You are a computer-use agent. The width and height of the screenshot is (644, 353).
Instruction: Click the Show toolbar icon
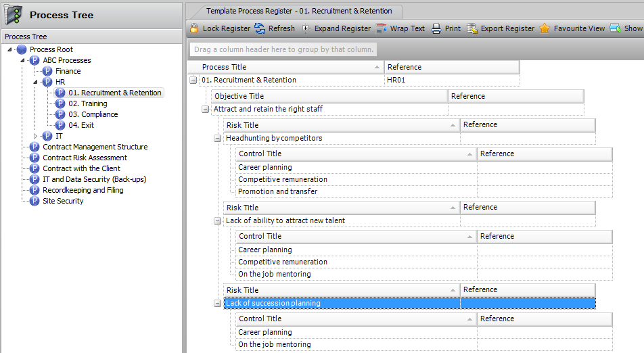pos(616,28)
